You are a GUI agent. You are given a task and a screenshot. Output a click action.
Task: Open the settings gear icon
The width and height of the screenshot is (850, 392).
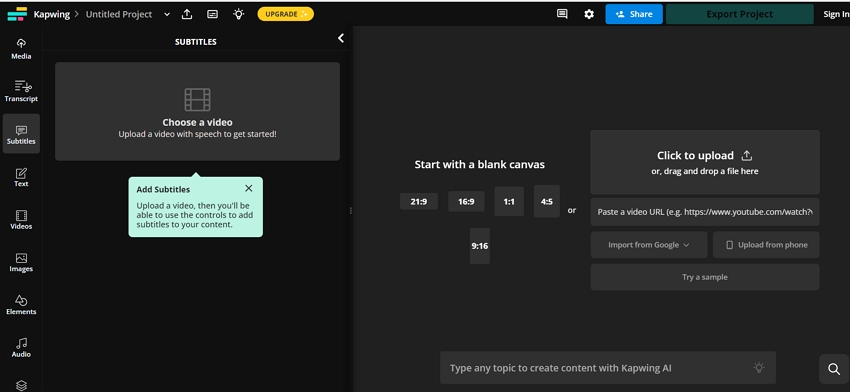pyautogui.click(x=589, y=14)
